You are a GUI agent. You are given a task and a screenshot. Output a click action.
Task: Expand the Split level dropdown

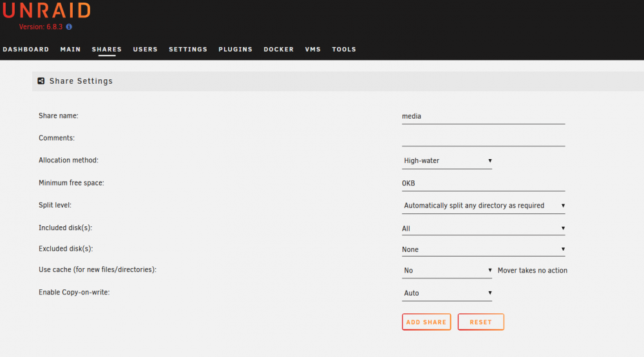(x=484, y=206)
